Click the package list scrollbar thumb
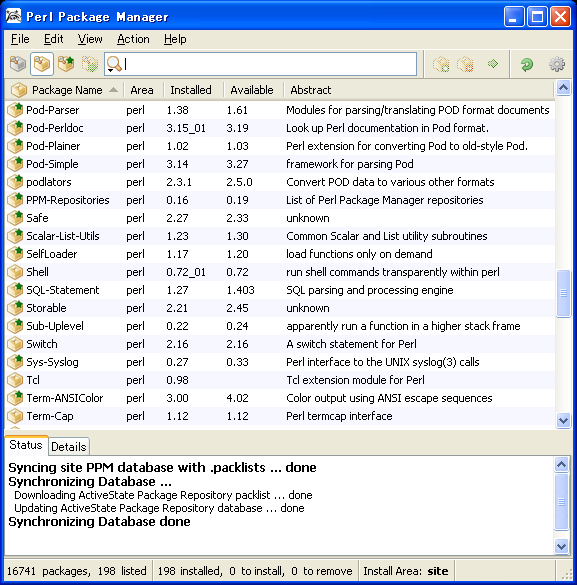The height and width of the screenshot is (585, 577). 563,293
